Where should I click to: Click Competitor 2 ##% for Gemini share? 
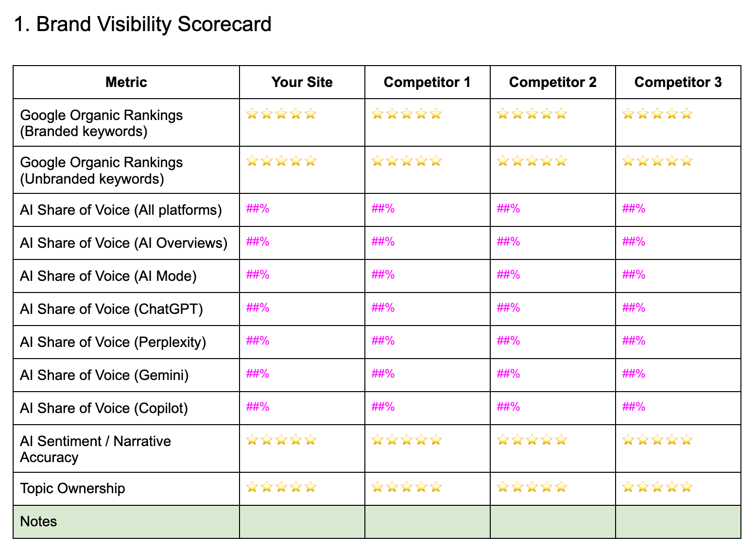click(x=509, y=374)
